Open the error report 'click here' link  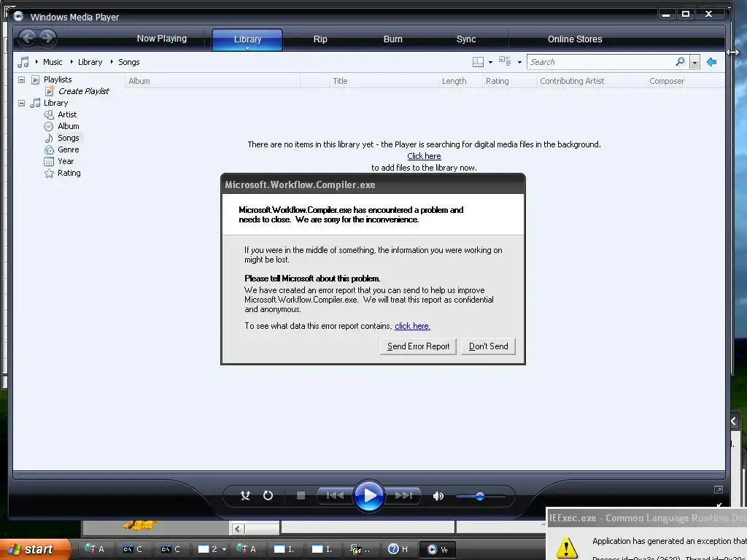click(x=412, y=326)
